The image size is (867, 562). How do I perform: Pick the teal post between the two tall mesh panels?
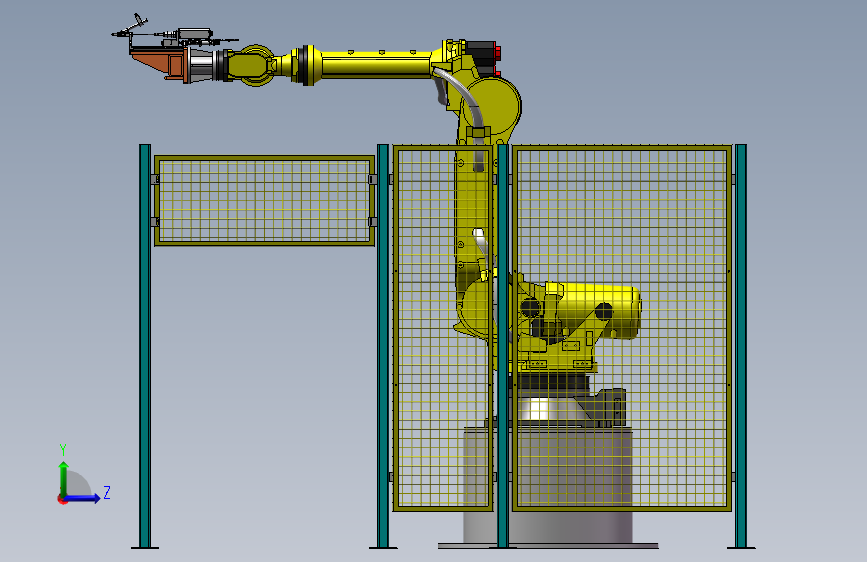coord(503,346)
